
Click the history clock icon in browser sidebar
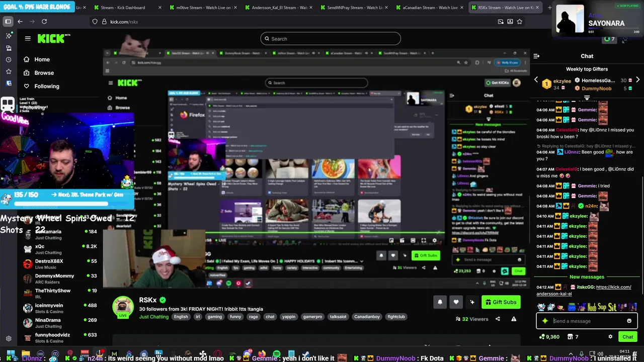coord(9,60)
